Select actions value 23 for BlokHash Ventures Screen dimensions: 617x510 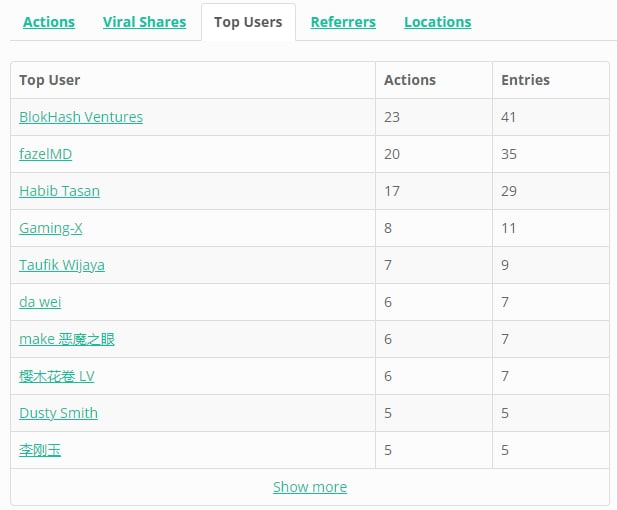click(x=392, y=117)
